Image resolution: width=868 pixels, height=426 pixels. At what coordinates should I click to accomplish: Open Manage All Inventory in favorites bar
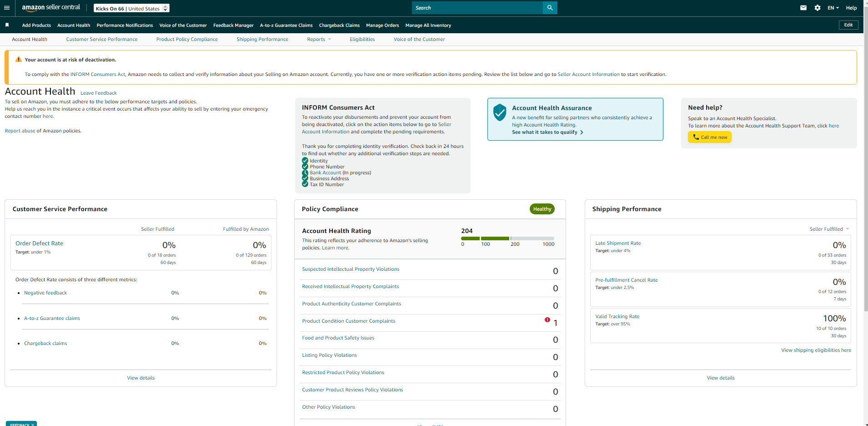[428, 25]
